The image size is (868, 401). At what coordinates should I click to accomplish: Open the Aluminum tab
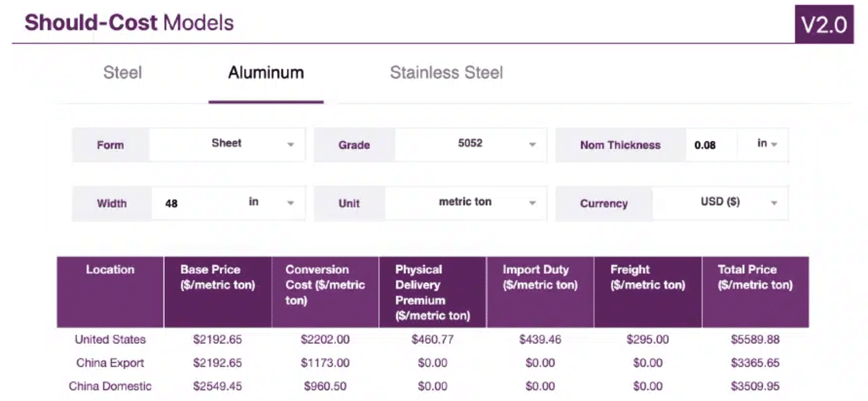click(x=265, y=73)
